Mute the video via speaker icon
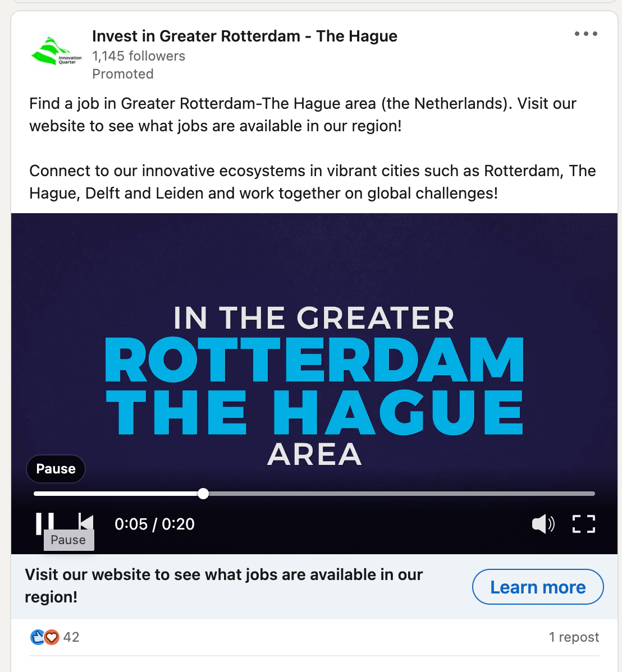 (543, 524)
